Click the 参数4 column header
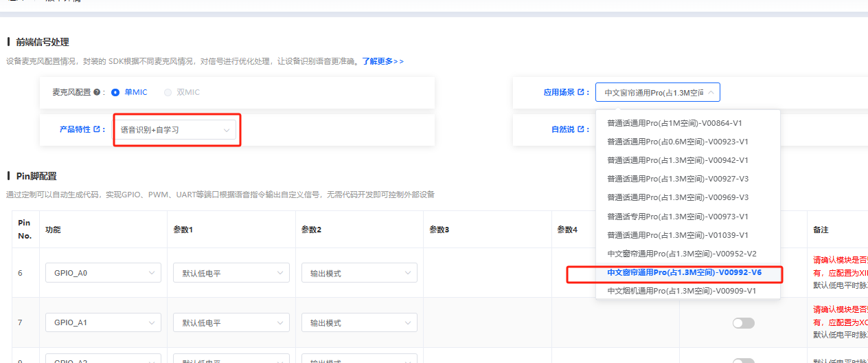868x363 pixels. tap(567, 229)
